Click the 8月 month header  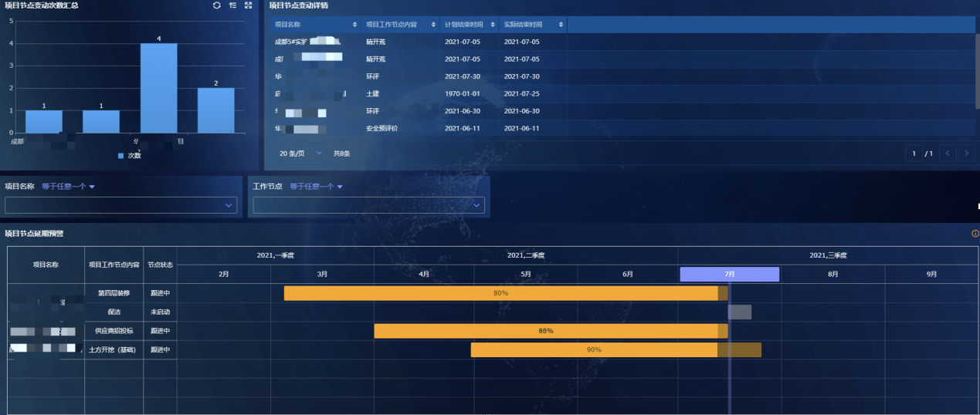coord(832,274)
